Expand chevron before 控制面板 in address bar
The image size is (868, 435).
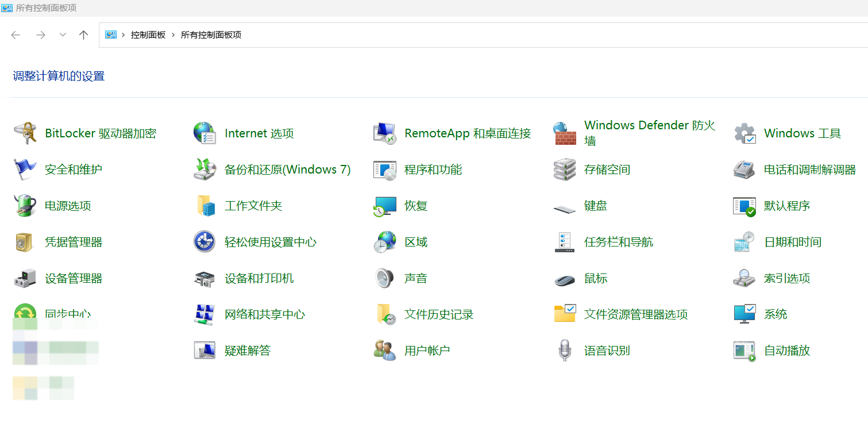123,35
